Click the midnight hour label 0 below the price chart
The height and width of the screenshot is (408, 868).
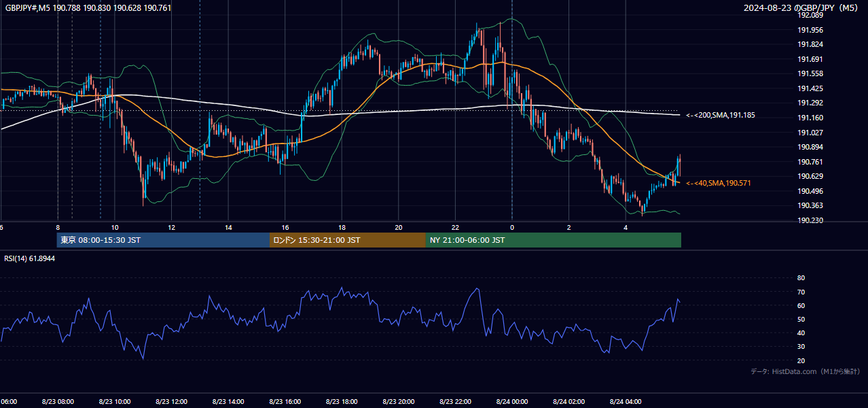[x=512, y=228]
